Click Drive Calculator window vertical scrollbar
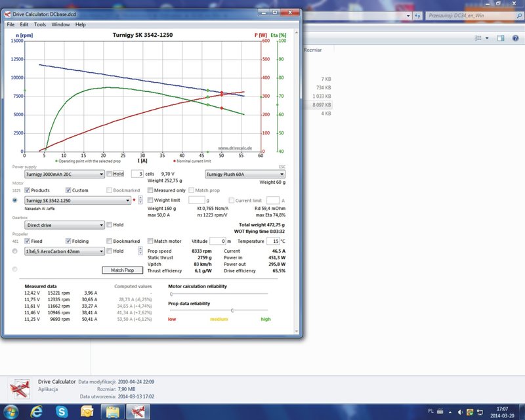This screenshot has height=420, width=525. point(297,182)
